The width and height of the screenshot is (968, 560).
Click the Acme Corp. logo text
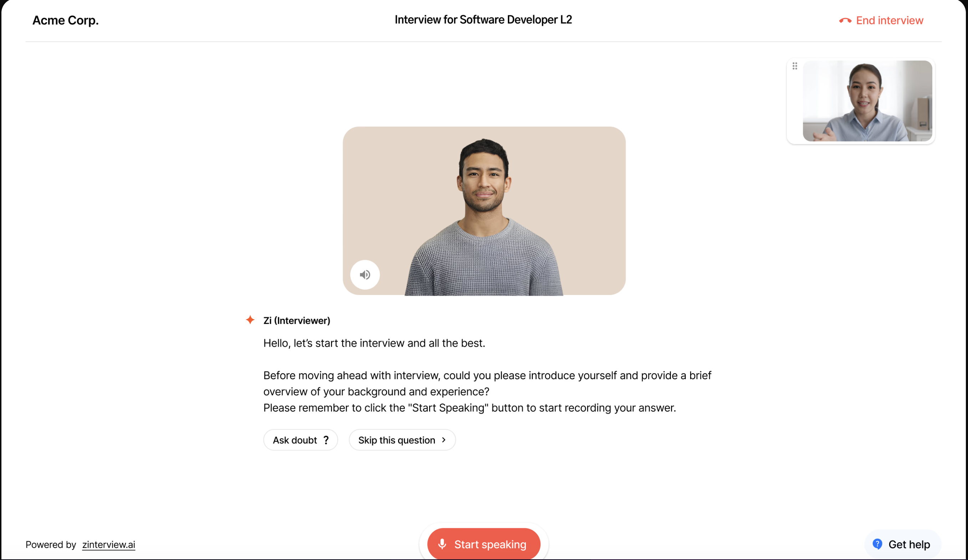coord(66,20)
